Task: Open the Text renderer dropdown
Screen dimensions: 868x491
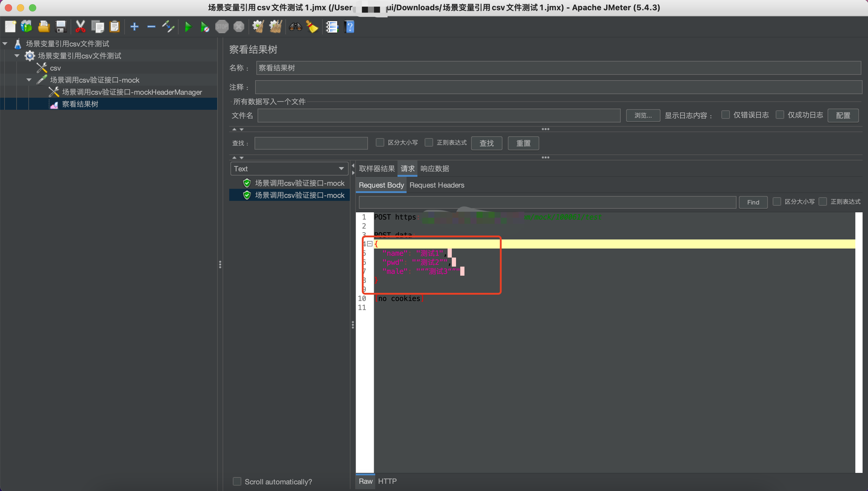Action: coord(289,169)
